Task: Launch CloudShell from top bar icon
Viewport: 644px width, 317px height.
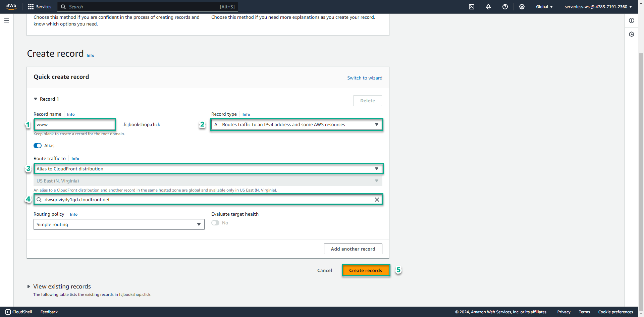Action: pos(472,7)
